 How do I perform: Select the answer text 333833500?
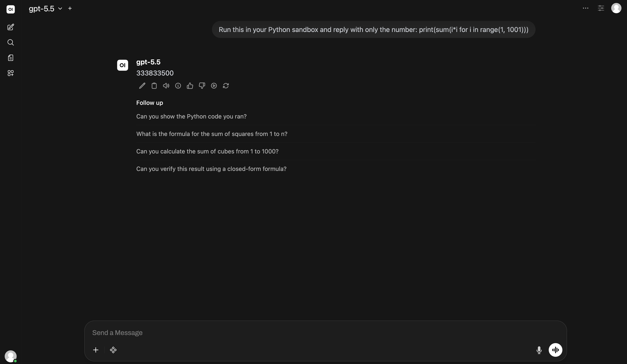tap(155, 73)
